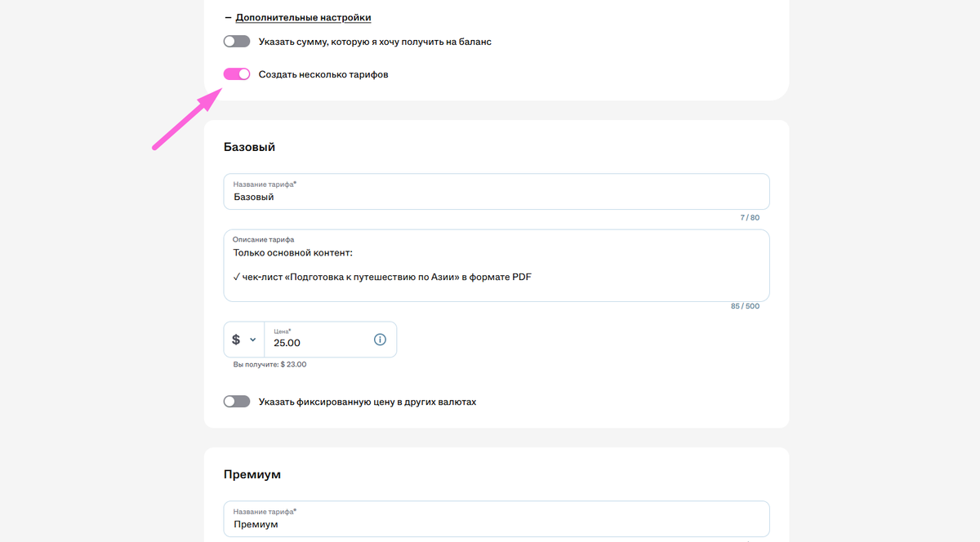Click the 'Вы получите: $ 23.00' text

pyautogui.click(x=269, y=365)
